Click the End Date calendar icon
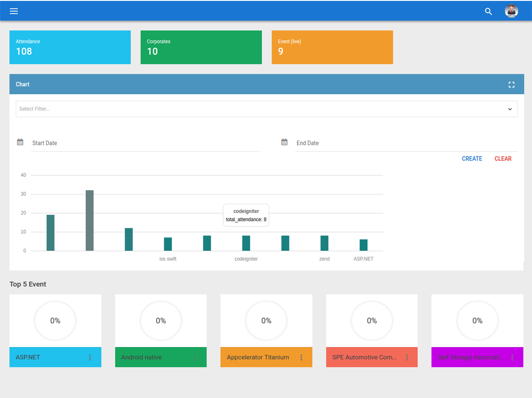 tap(284, 142)
